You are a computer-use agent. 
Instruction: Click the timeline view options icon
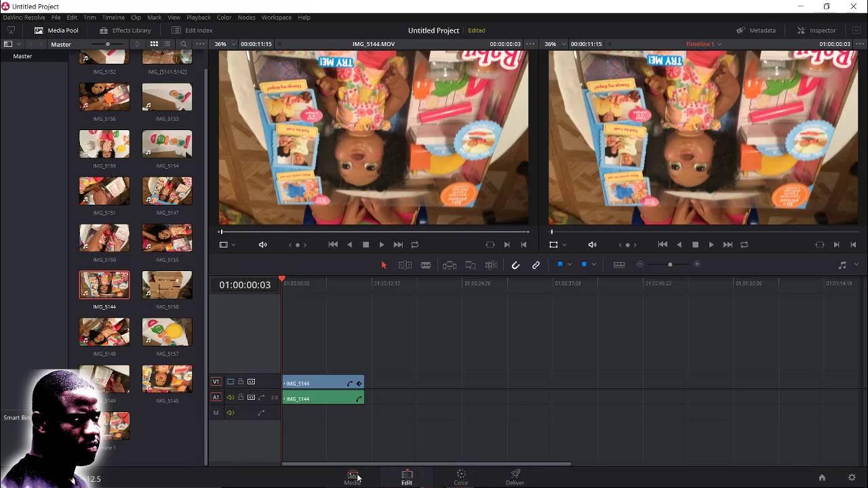pos(619,264)
